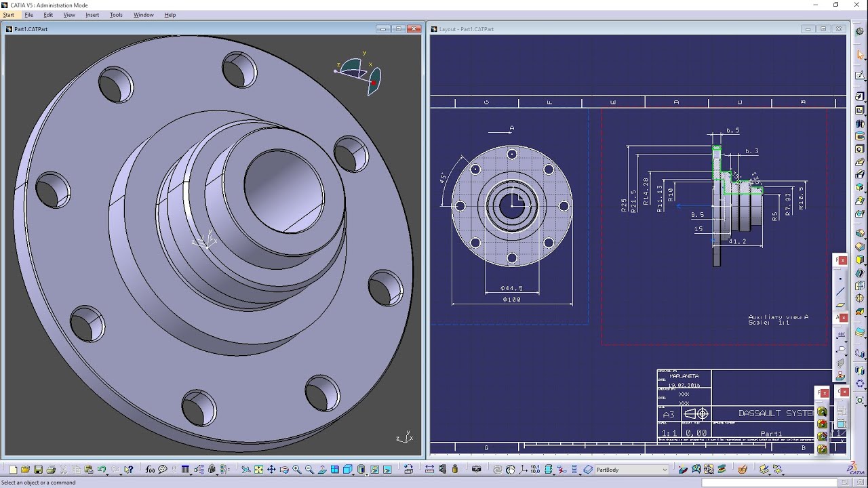Open the Help menu
This screenshot has height=488, width=868.
click(x=170, y=15)
